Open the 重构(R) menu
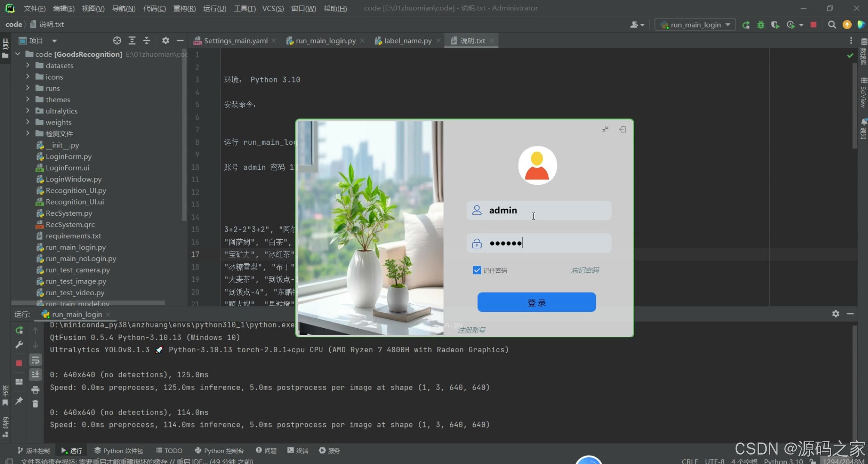 pyautogui.click(x=184, y=8)
